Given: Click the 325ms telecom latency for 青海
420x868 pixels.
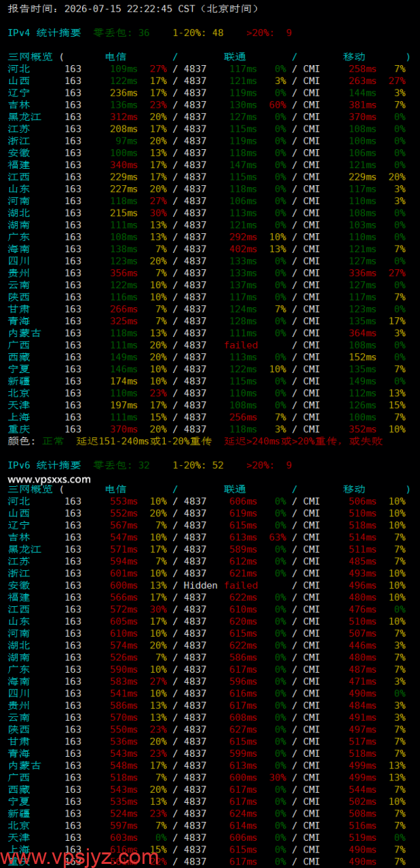Looking at the screenshot, I should click(x=123, y=321).
